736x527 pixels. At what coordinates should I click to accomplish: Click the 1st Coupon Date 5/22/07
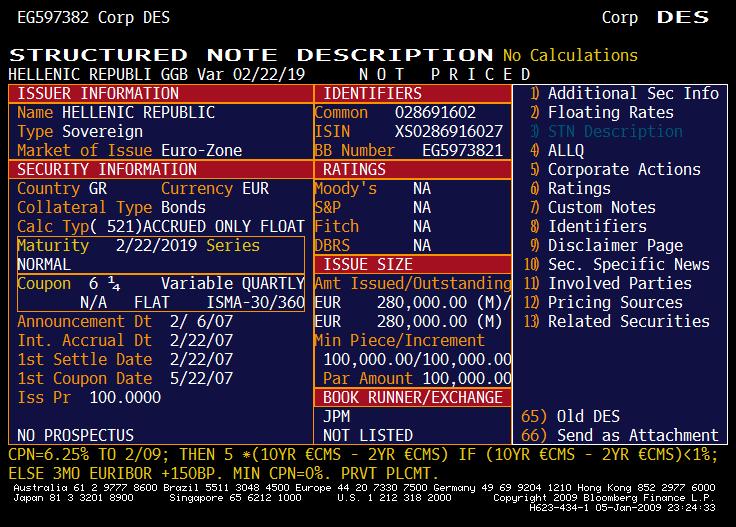tap(201, 378)
